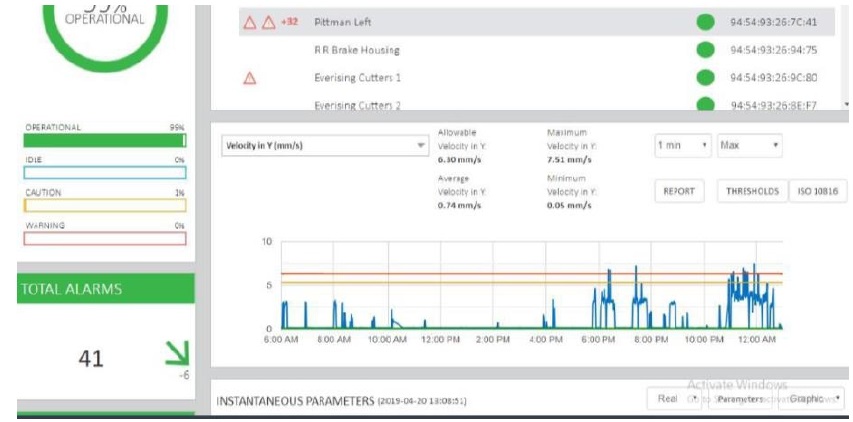Click the double alarm triangles on Pittman Left

coord(259,21)
